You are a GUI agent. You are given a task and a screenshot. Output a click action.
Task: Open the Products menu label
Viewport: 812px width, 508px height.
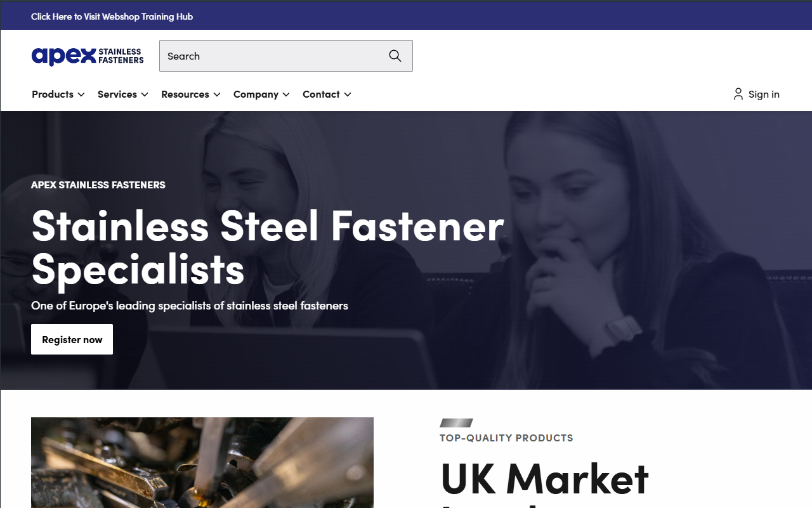click(x=53, y=94)
